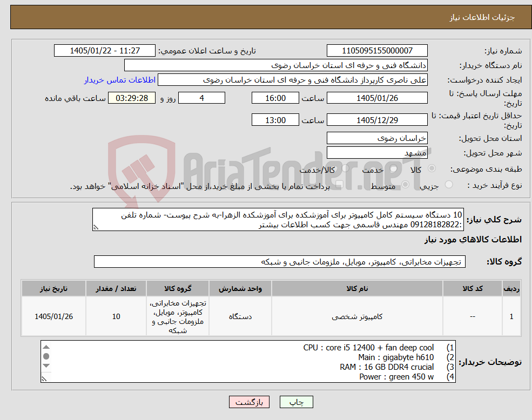Click the buyer organization name field
532x420 pixels.
276,65
